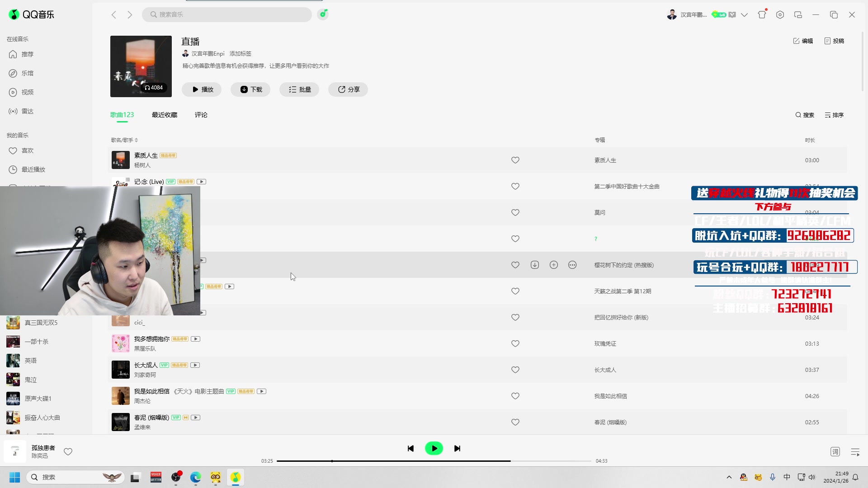Open Microsoft Edge from taskbar
Viewport: 868px width, 488px height.
pyautogui.click(x=195, y=477)
